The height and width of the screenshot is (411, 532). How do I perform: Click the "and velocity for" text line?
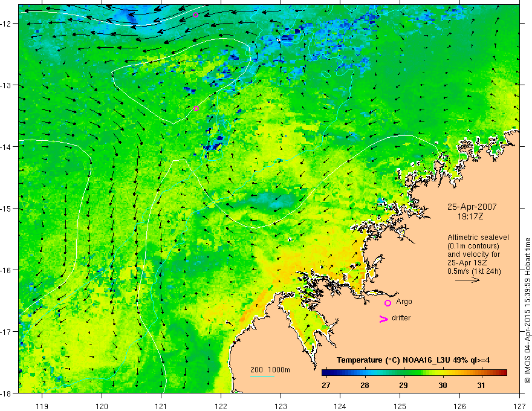[473, 254]
